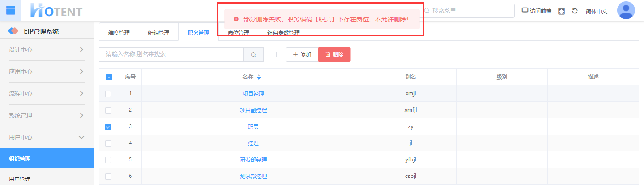Open the 测试部经理 link
The width and height of the screenshot is (644, 185).
(253, 177)
